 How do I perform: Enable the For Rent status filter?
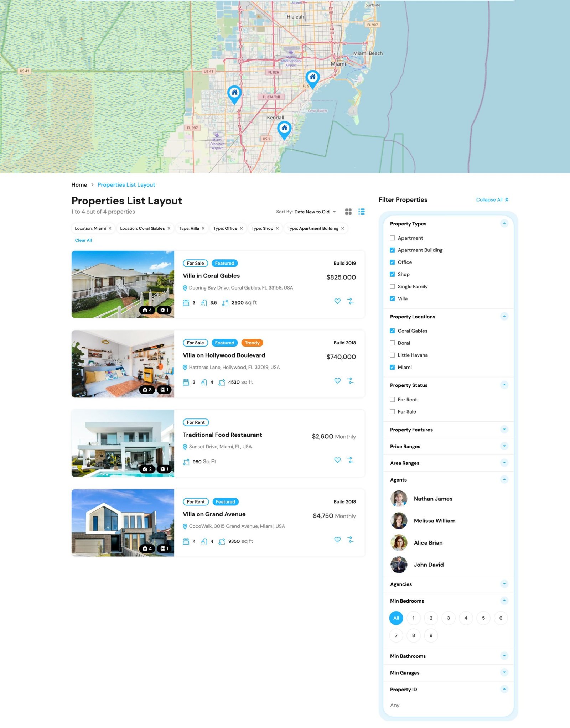click(x=392, y=400)
